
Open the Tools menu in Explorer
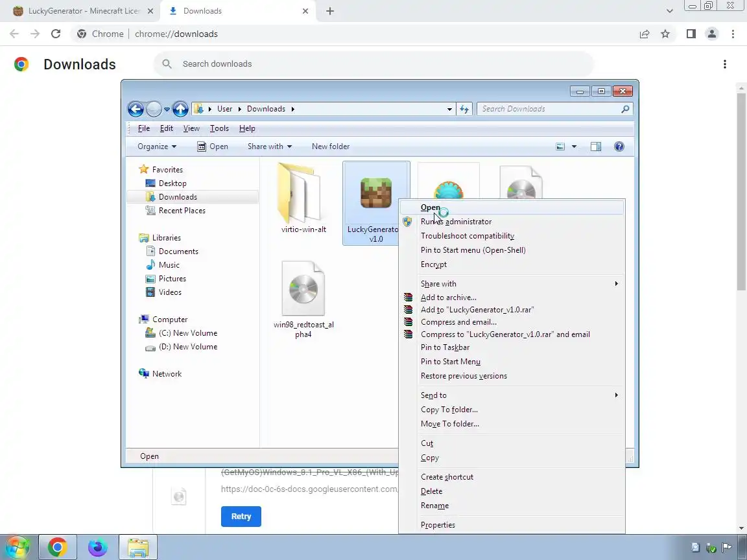click(x=219, y=128)
